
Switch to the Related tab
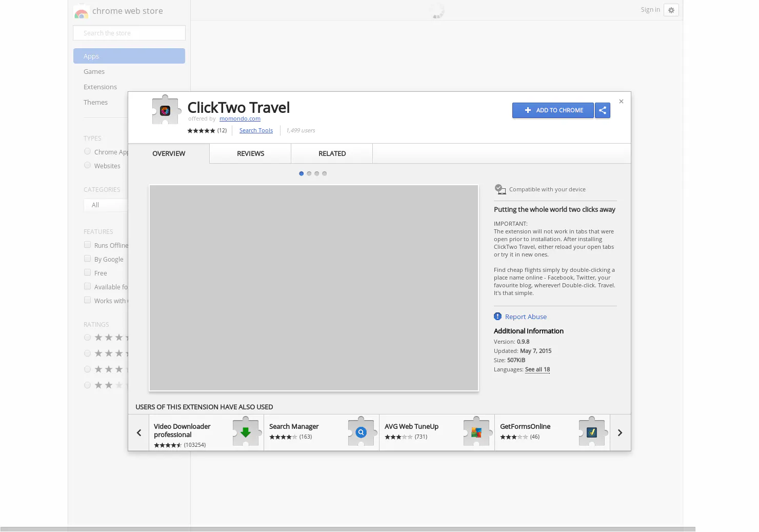332,153
